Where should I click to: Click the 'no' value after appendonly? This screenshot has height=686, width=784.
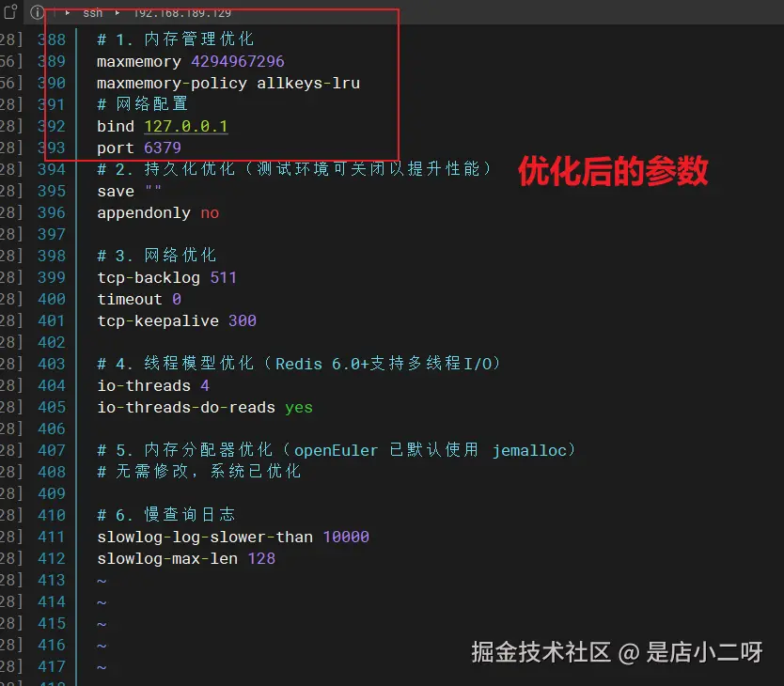[x=210, y=213]
